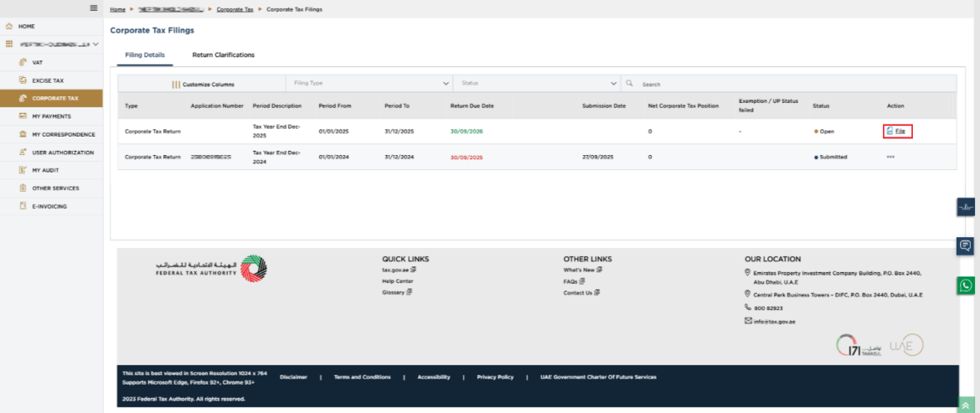The width and height of the screenshot is (980, 413).
Task: Toggle the hamburger sidebar menu icon
Action: [94, 8]
